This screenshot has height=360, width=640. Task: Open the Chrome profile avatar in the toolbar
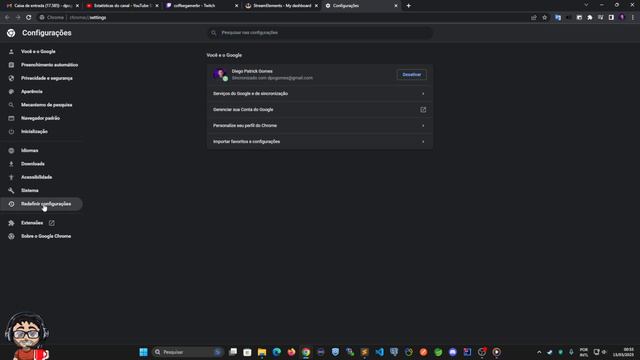(x=622, y=18)
